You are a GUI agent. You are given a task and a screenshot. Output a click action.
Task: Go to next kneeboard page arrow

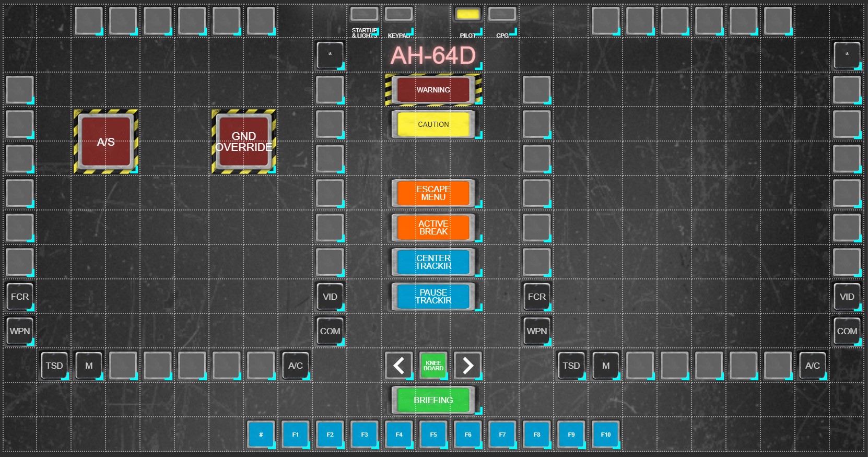point(467,365)
